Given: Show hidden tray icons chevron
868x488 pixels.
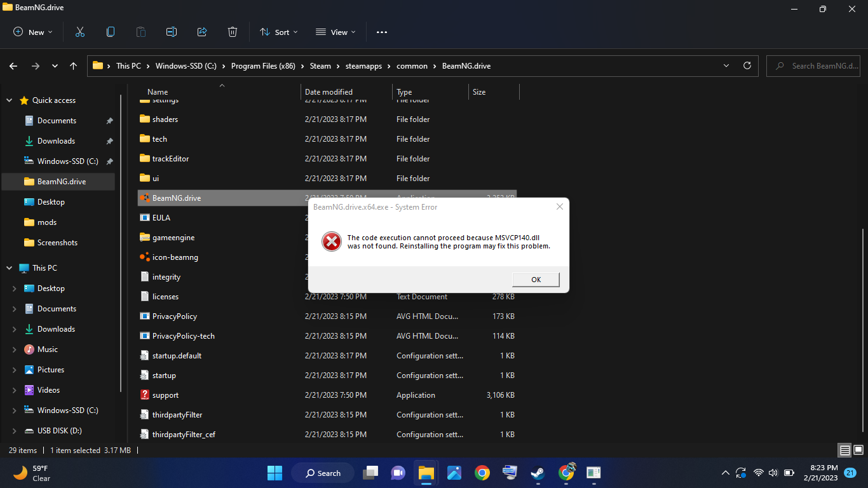Looking at the screenshot, I should 725,473.
